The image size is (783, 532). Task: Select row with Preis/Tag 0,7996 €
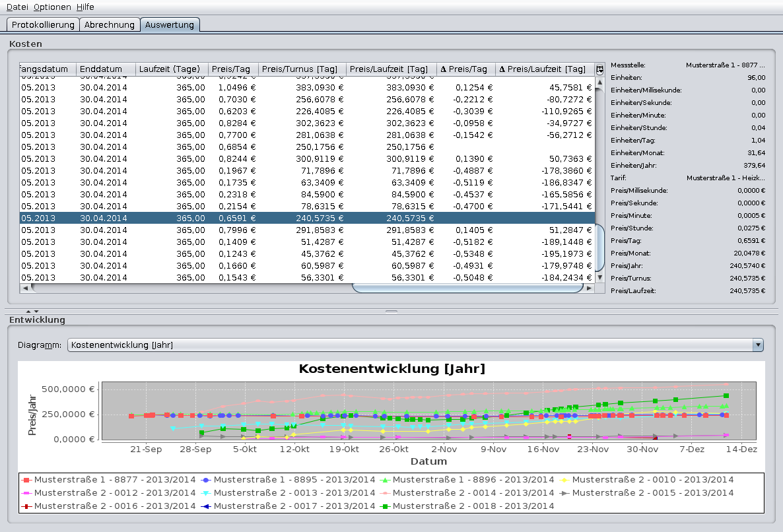point(264,230)
